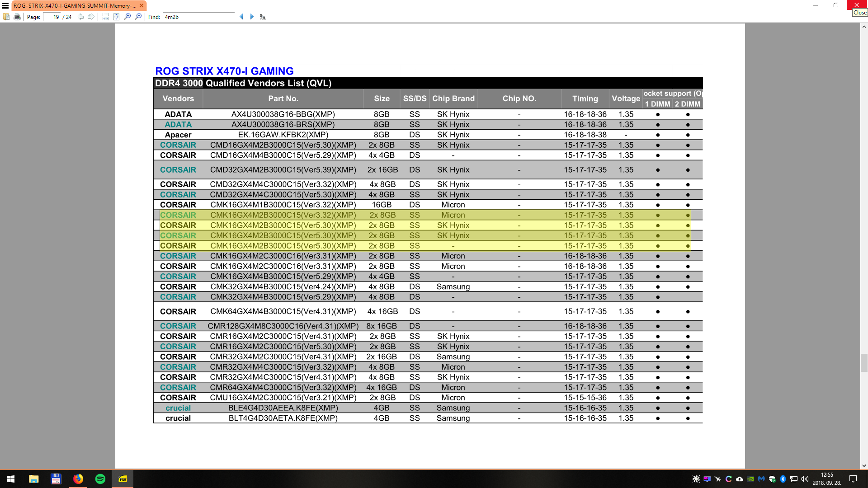Open fan control tray icon
This screenshot has height=488, width=868.
696,479
